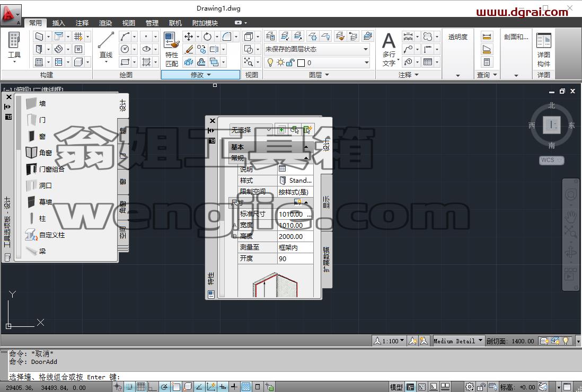Open the unsaved layer state (未保存的图层状态) dropdown
Viewport: 582px width, 392px height.
pos(317,49)
